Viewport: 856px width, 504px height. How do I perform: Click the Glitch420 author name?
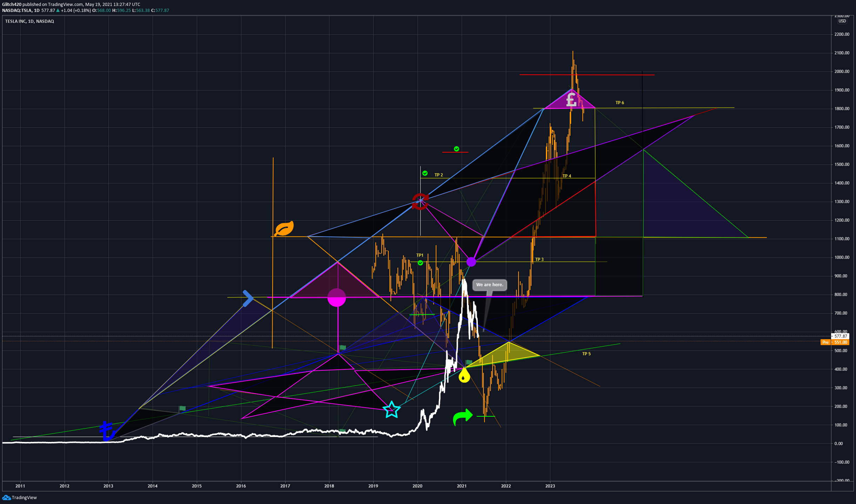pyautogui.click(x=12, y=5)
